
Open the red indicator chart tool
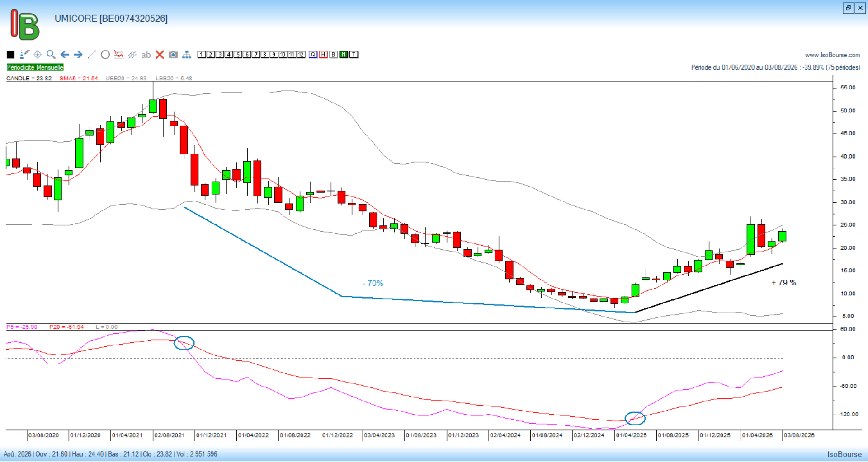click(x=119, y=55)
